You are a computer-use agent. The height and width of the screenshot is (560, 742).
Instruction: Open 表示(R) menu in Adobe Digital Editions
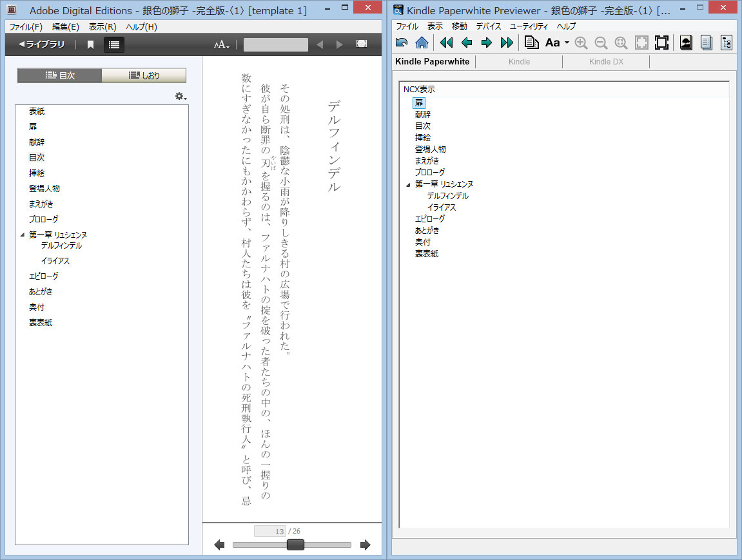(x=103, y=27)
